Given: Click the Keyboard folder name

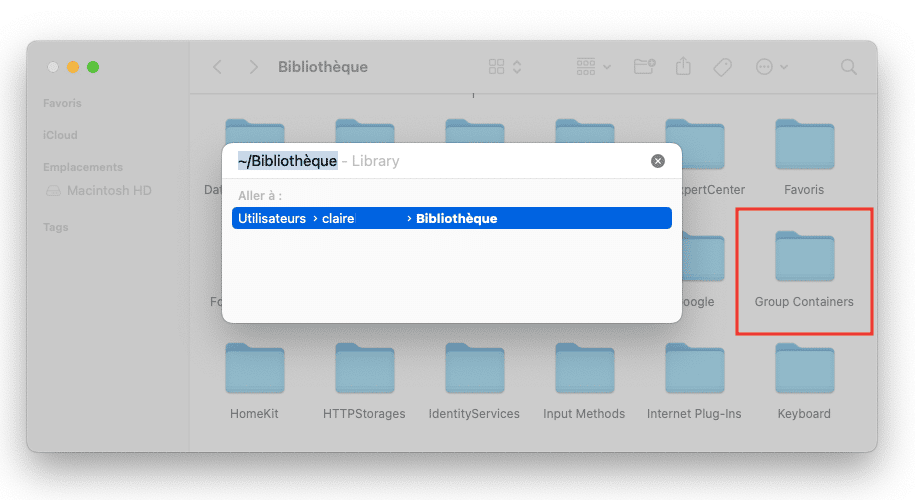Looking at the screenshot, I should click(x=804, y=414).
